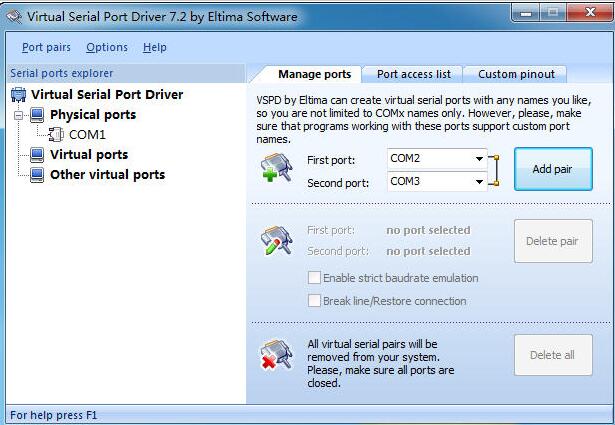The width and height of the screenshot is (615, 425).
Task: Open the Port pairs menu
Action: [46, 47]
